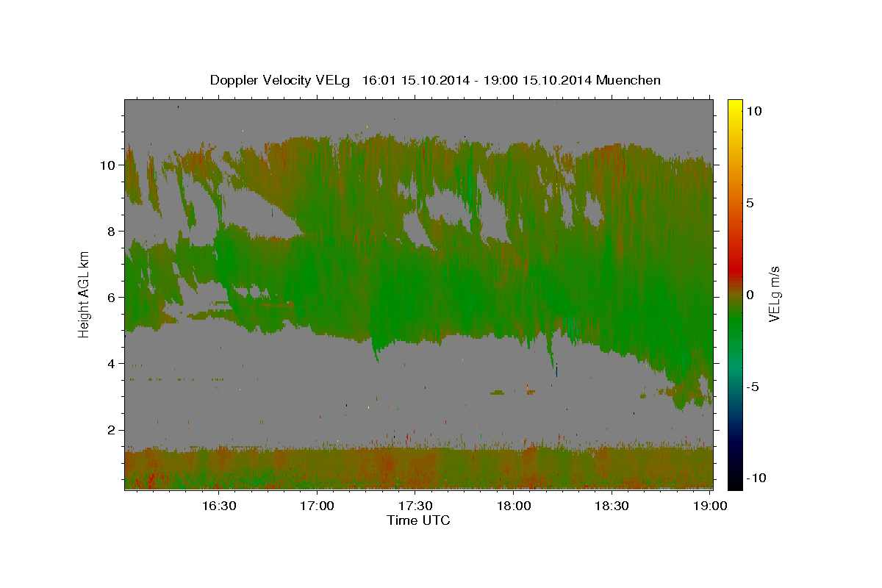
Task: Click the 18:00 time tick label
Action: 514,506
